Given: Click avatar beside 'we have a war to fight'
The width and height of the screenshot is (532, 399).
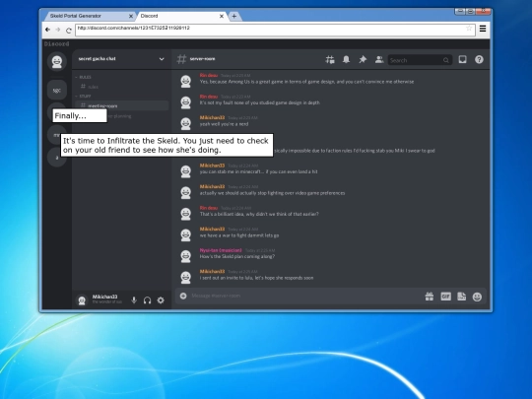Looking at the screenshot, I should coord(185,234).
